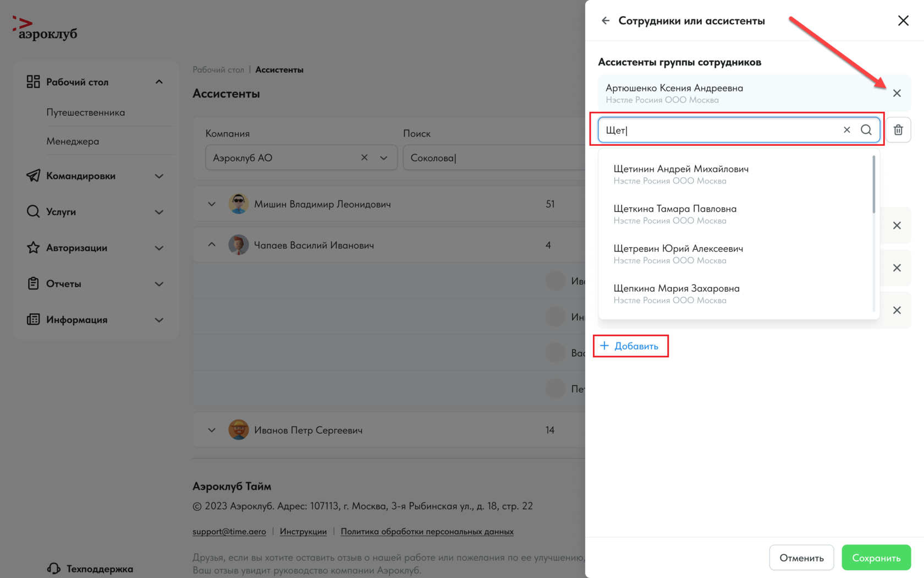Viewport: 924px width, 578px height.
Task: Select Щеткина Тамара Павловна from suggestions
Action: click(x=675, y=214)
